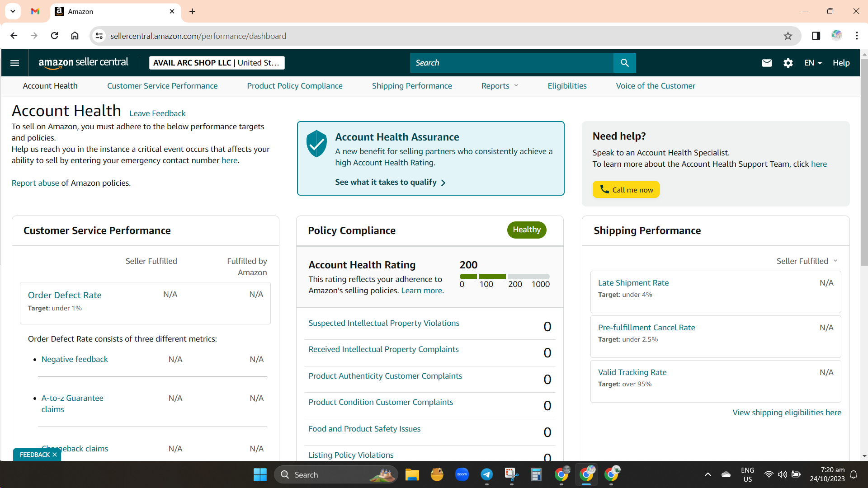Click the Help link in header

click(x=841, y=63)
